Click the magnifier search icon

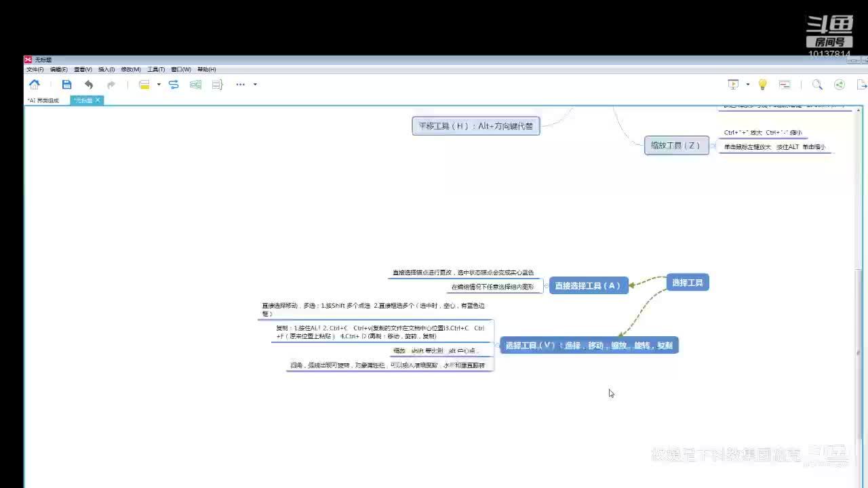817,85
